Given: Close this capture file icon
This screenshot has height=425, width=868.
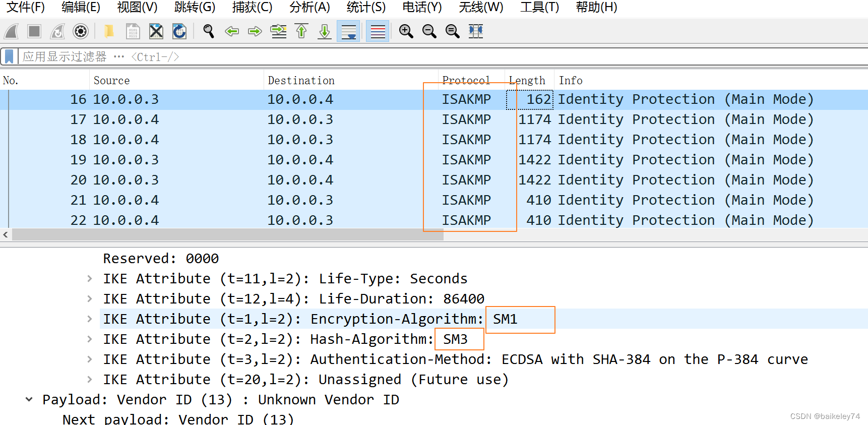Looking at the screenshot, I should (156, 31).
